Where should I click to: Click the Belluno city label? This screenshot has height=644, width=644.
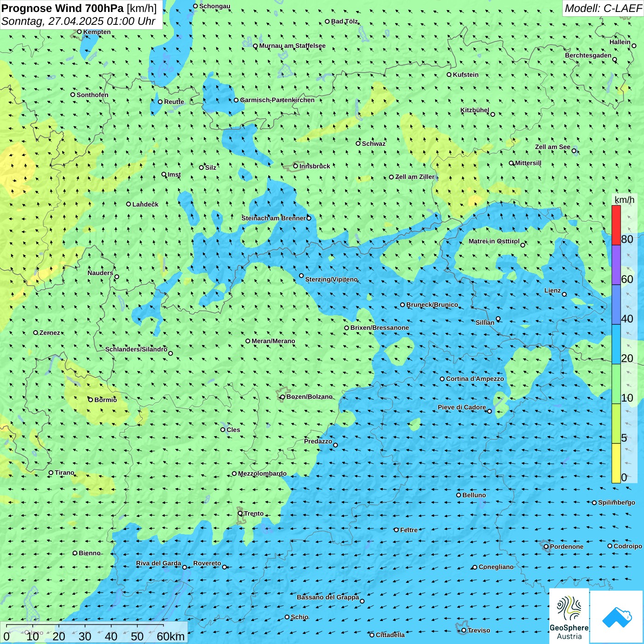(474, 495)
